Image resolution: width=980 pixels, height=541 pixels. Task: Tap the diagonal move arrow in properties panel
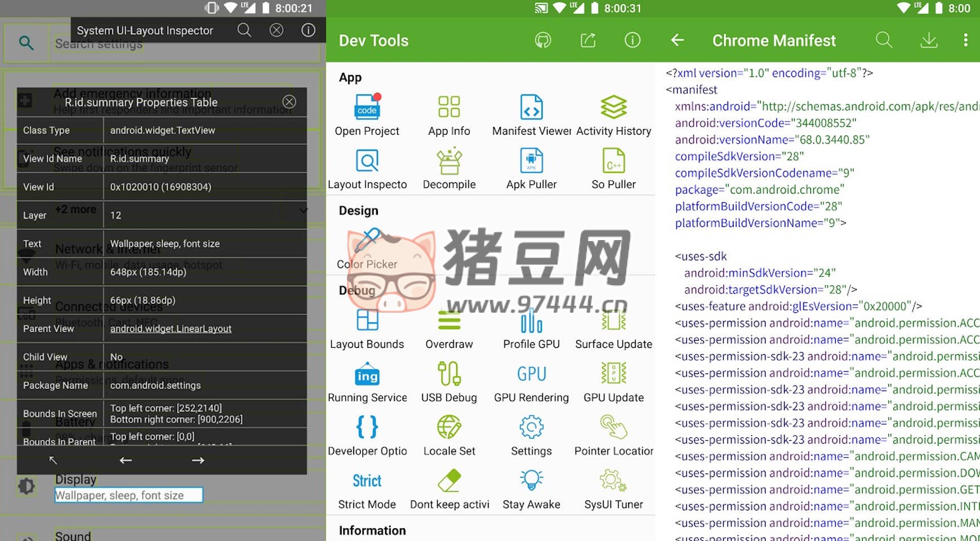tap(53, 460)
